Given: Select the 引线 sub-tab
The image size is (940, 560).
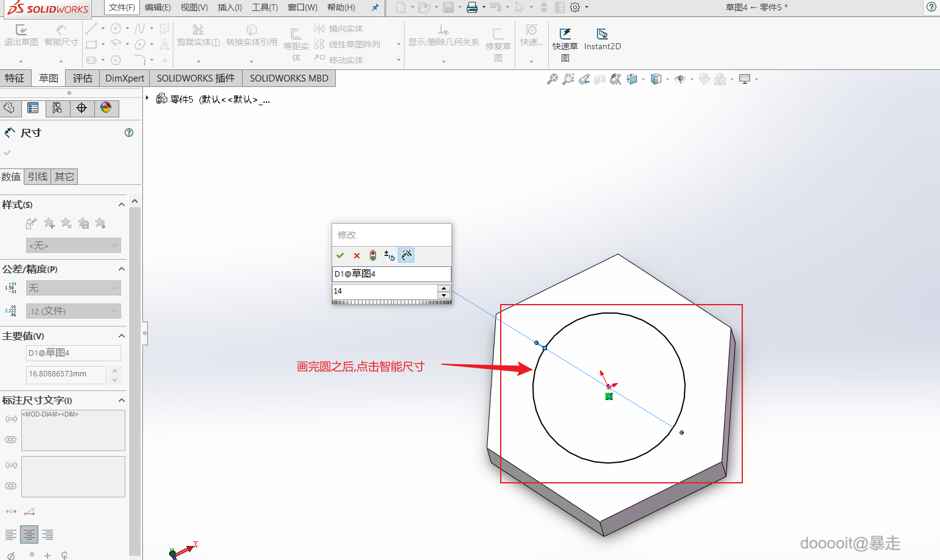Looking at the screenshot, I should click(38, 176).
